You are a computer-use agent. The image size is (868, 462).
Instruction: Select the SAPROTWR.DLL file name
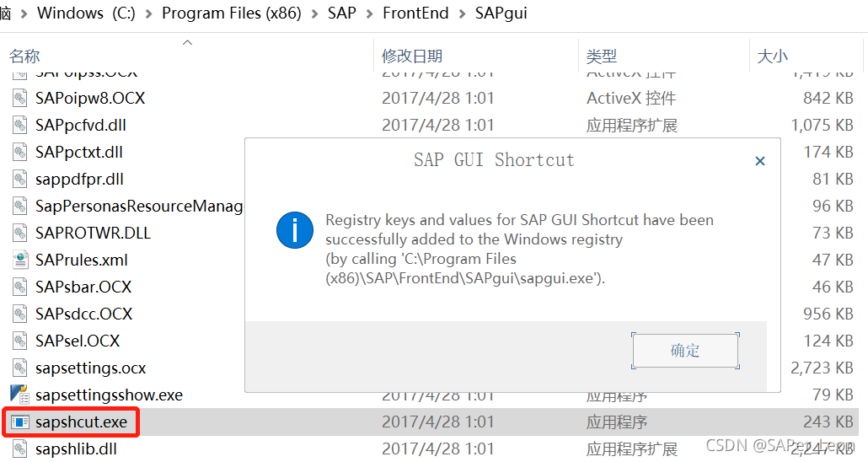click(x=93, y=234)
